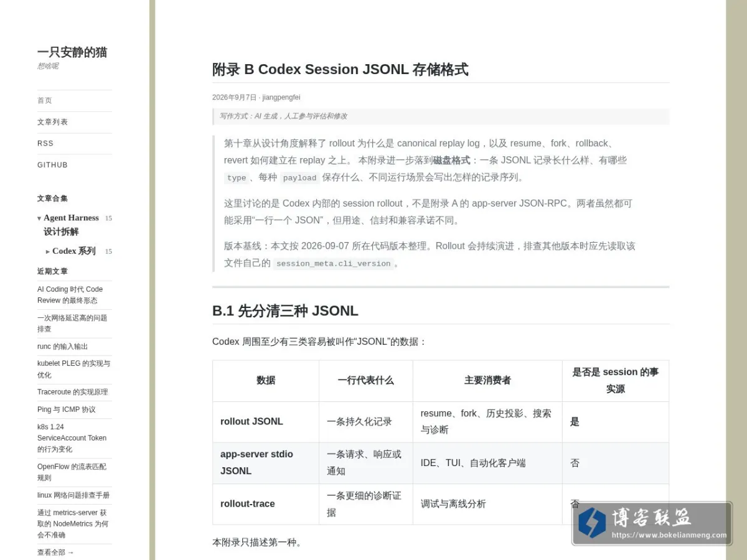Screen dimensions: 747x560
Task: Open the 一只安静的猫 site title
Action: 72,52
